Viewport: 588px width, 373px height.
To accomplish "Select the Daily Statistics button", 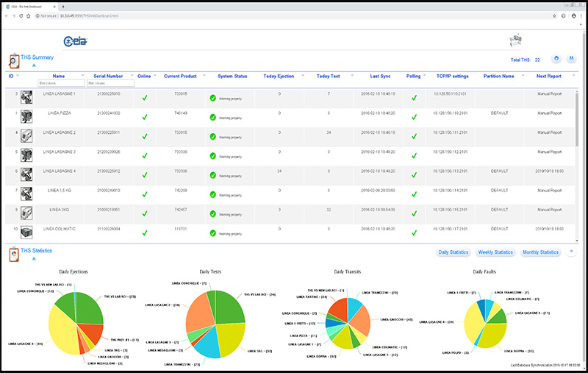I will (x=453, y=252).
